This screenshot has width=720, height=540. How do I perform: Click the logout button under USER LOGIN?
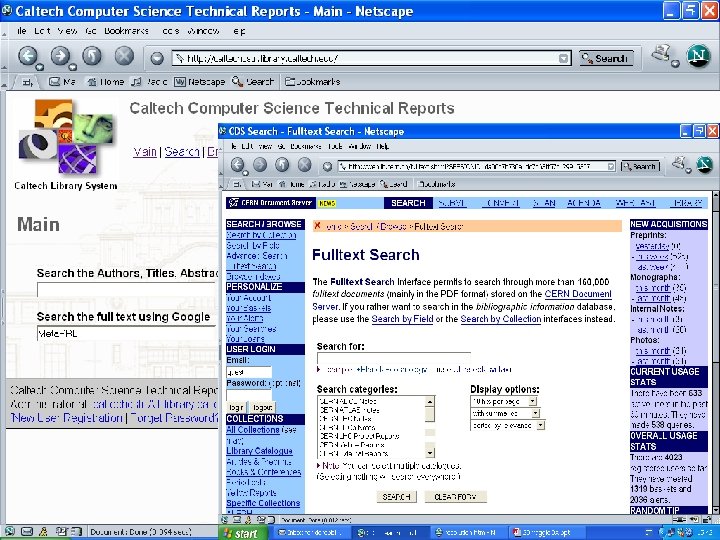pos(262,407)
